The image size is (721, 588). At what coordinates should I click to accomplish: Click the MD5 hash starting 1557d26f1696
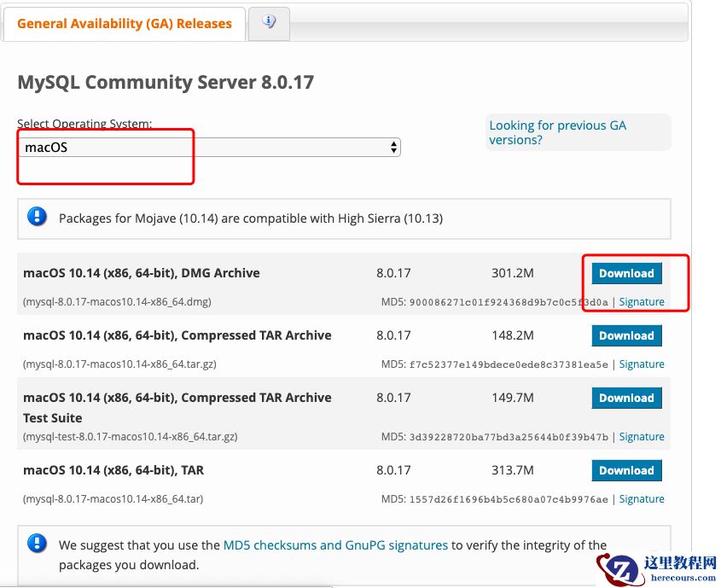pos(509,500)
